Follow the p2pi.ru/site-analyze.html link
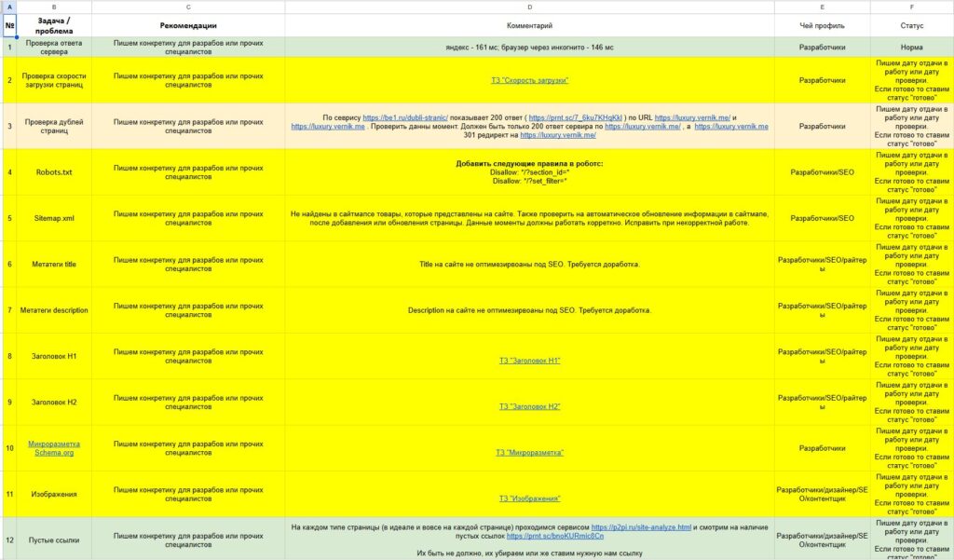Screen dimensions: 954x560 (641, 527)
